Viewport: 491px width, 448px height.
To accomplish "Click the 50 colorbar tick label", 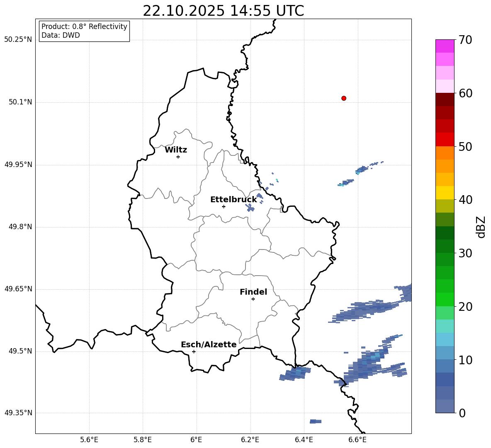I will 465,146.
